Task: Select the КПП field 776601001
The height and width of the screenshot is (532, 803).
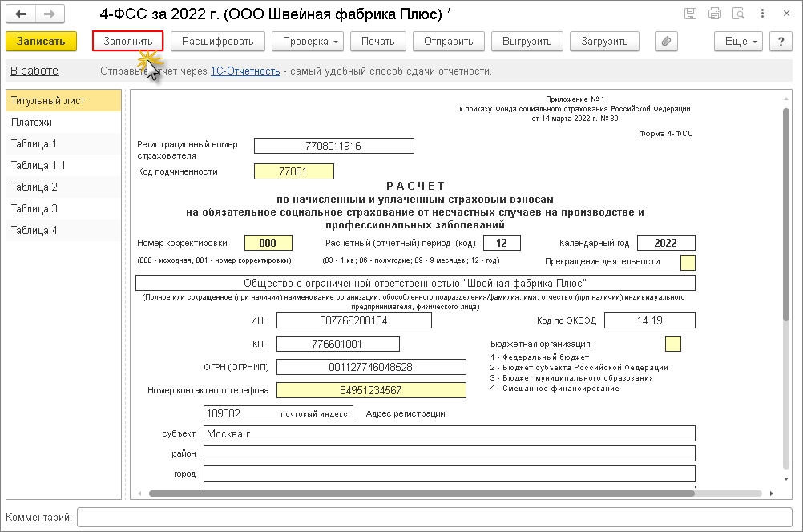Action: click(338, 344)
